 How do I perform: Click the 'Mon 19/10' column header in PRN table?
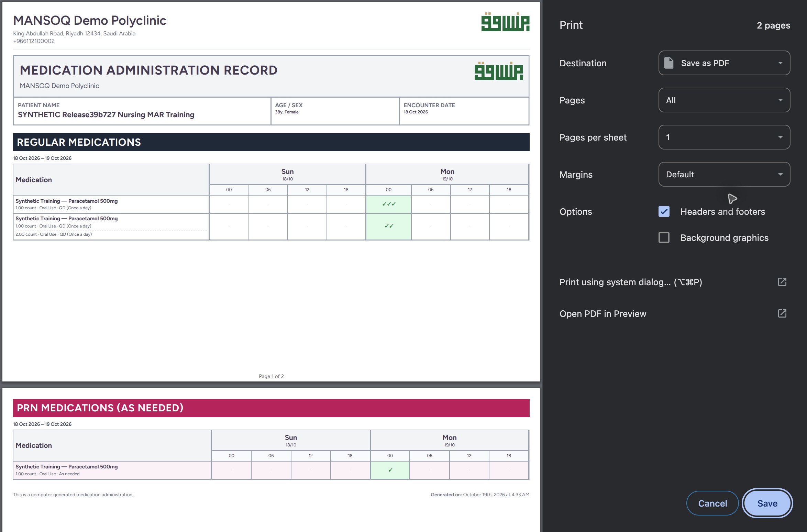coord(449,440)
